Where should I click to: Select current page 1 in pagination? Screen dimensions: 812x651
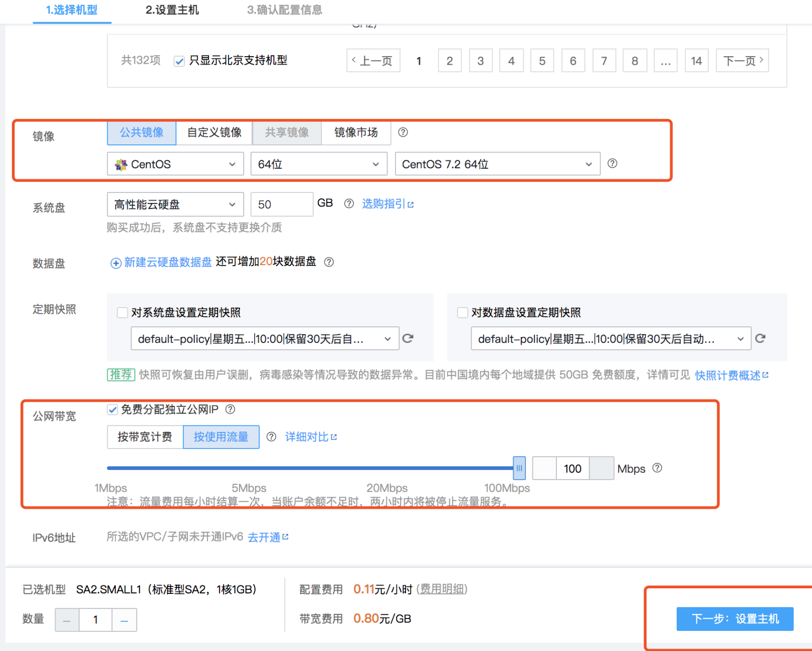tap(419, 61)
